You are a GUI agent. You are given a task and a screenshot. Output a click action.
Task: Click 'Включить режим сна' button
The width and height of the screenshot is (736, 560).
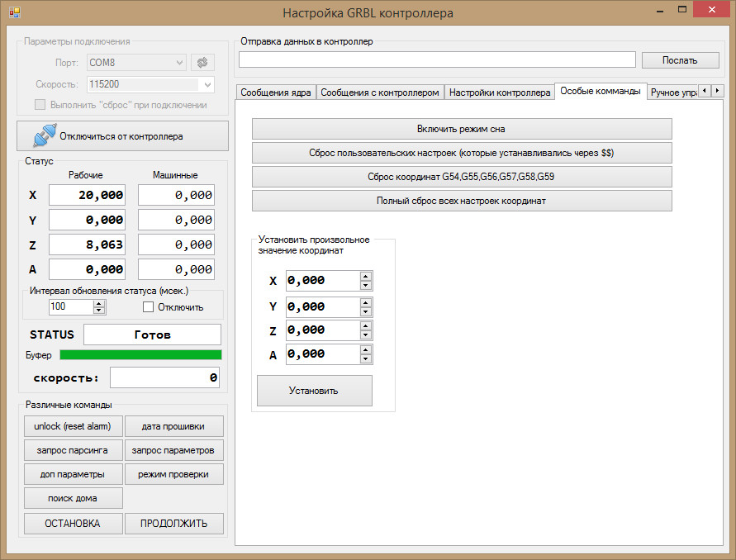coord(462,129)
